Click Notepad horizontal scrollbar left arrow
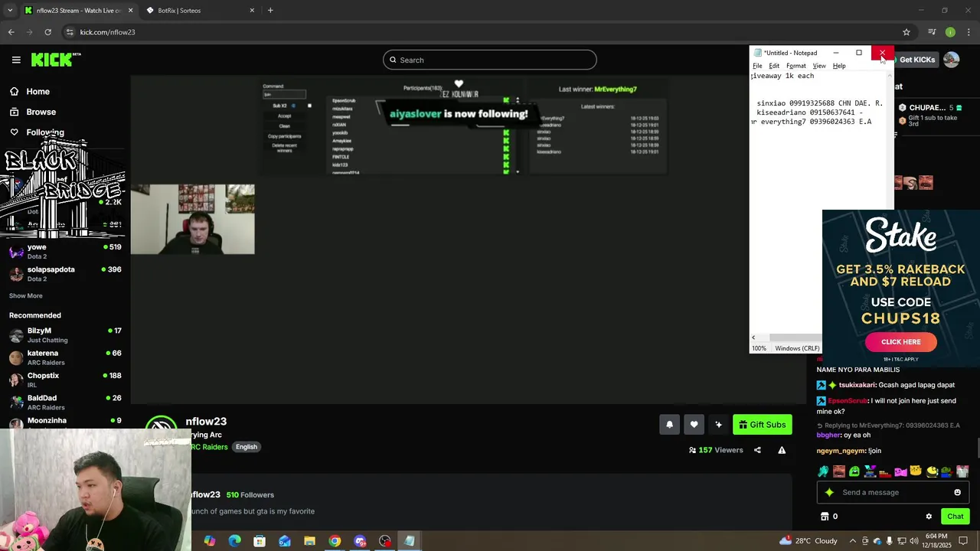 [x=753, y=337]
